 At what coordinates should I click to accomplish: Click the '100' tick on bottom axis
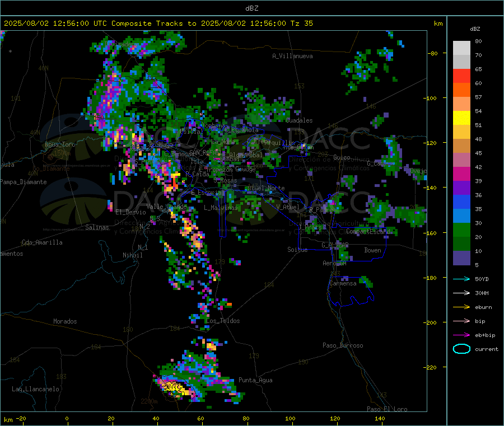click(x=290, y=419)
